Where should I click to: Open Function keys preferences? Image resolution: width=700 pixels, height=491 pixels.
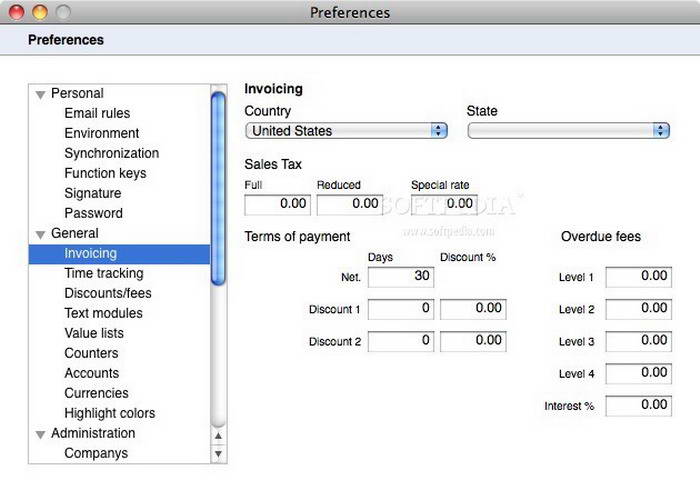pyautogui.click(x=105, y=173)
